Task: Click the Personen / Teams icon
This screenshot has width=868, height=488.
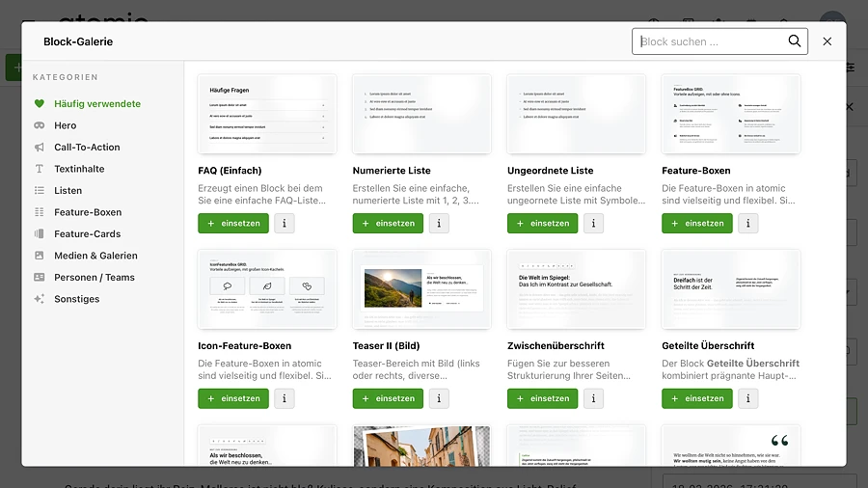Action: coord(40,278)
